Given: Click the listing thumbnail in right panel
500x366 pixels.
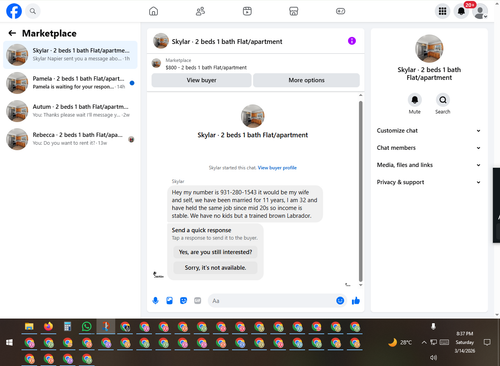Looking at the screenshot, I should click(429, 49).
